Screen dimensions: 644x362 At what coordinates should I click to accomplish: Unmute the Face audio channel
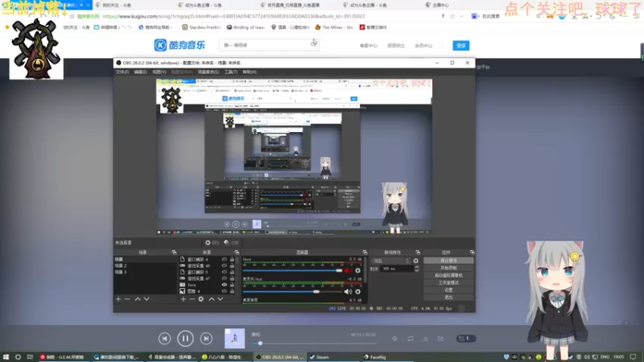(349, 270)
